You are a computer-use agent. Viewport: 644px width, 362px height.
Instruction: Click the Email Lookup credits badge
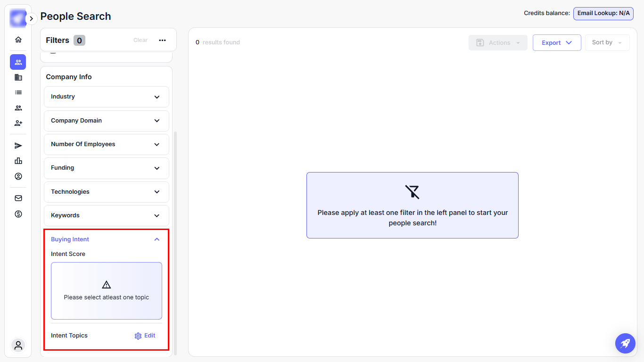(603, 13)
